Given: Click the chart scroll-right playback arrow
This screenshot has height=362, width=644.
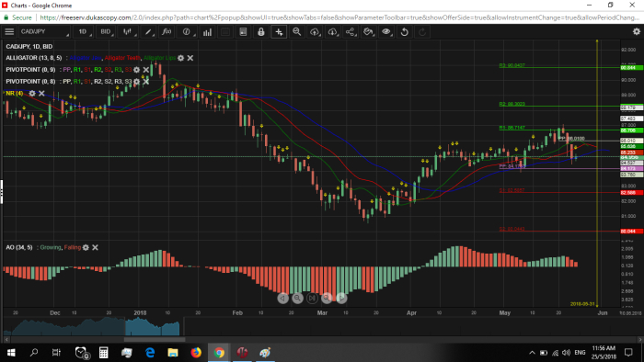Looking at the screenshot, I should (x=341, y=298).
